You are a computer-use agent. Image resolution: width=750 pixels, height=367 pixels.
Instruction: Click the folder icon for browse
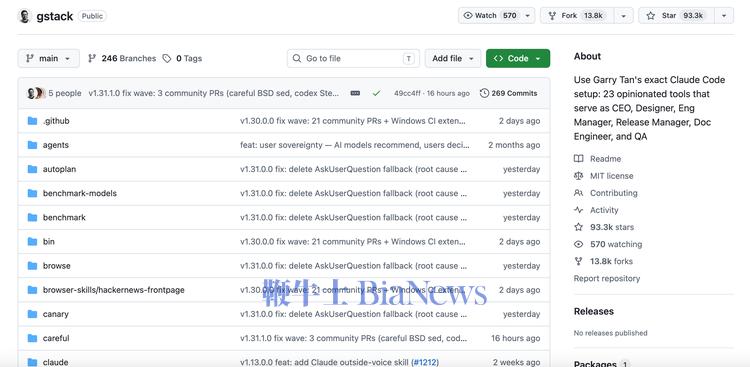(x=32, y=266)
